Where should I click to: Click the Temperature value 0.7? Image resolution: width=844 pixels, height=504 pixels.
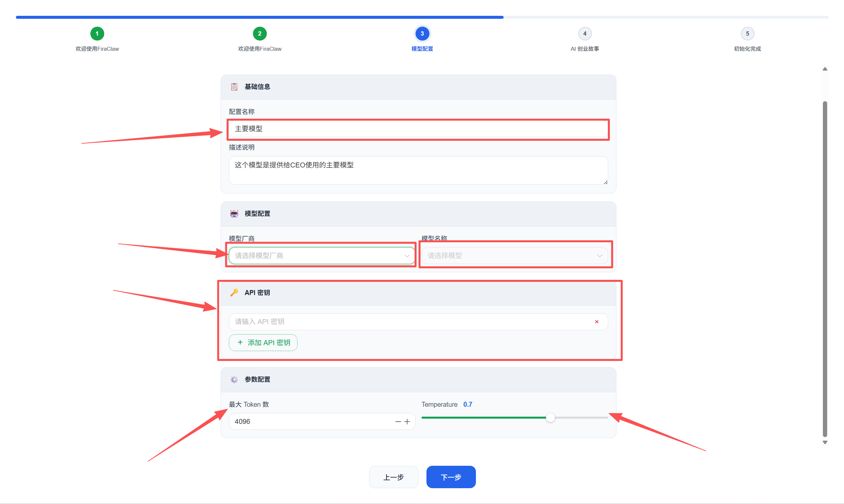click(468, 404)
